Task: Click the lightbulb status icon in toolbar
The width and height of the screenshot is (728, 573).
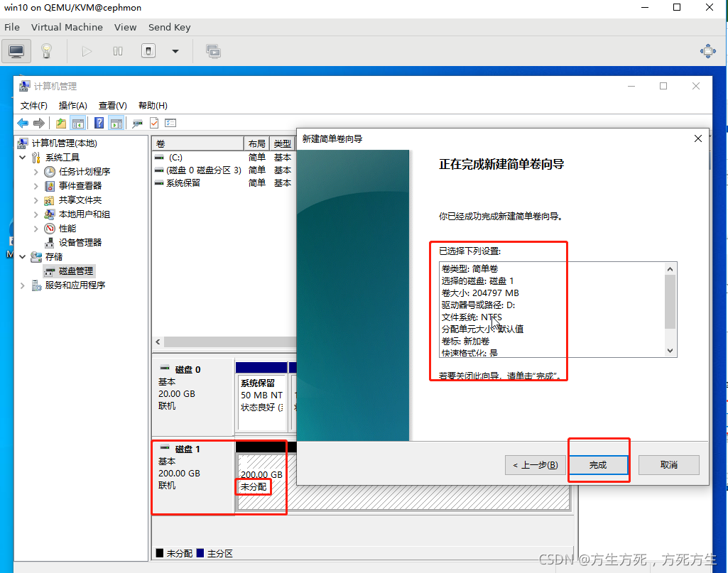Action: click(x=46, y=50)
